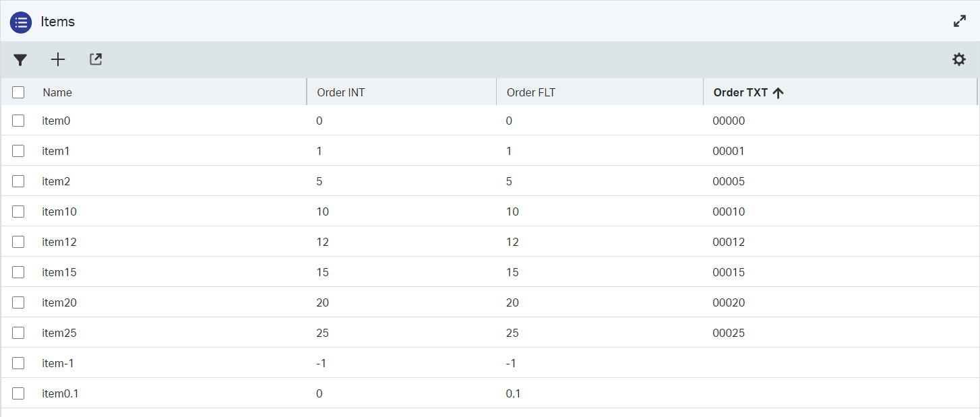
Task: Open the item12 row name
Action: [x=59, y=242]
